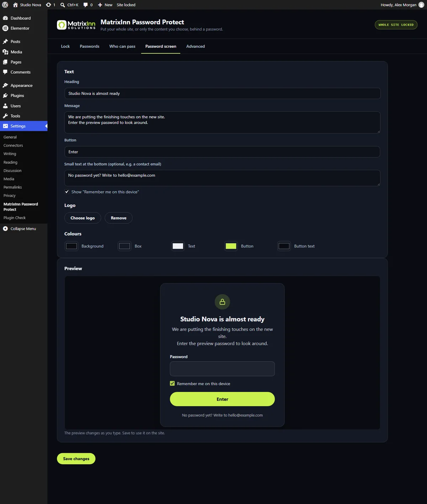Click the green Enter button in preview

[222, 399]
